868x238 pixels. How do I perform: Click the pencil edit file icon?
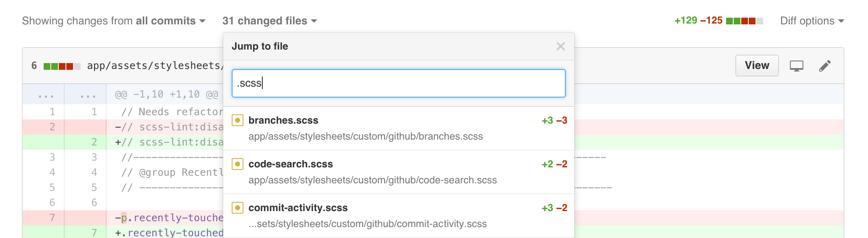[824, 66]
